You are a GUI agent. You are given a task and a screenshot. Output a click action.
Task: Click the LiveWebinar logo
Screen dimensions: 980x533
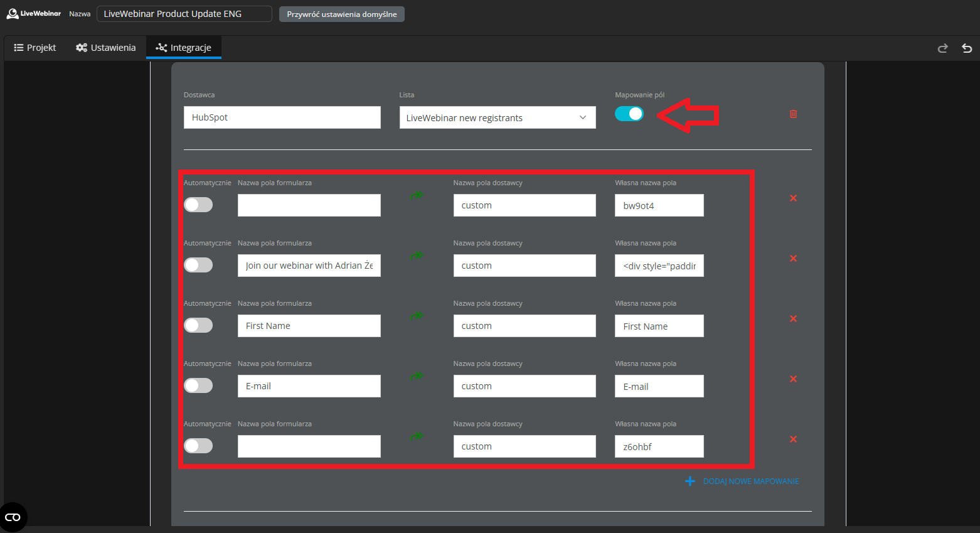[x=34, y=14]
